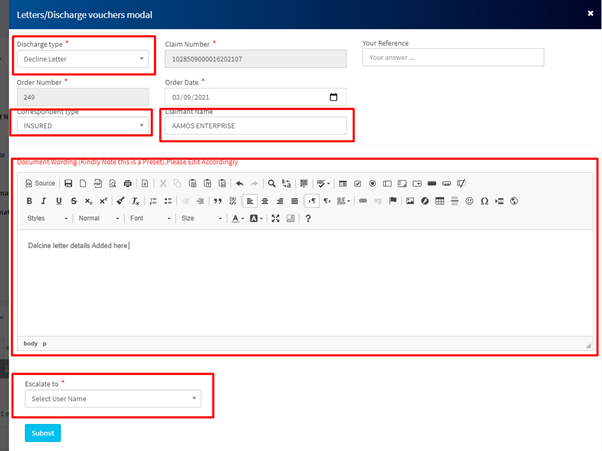Click the Print icon in editor toolbar
The width and height of the screenshot is (602, 451).
tap(127, 183)
